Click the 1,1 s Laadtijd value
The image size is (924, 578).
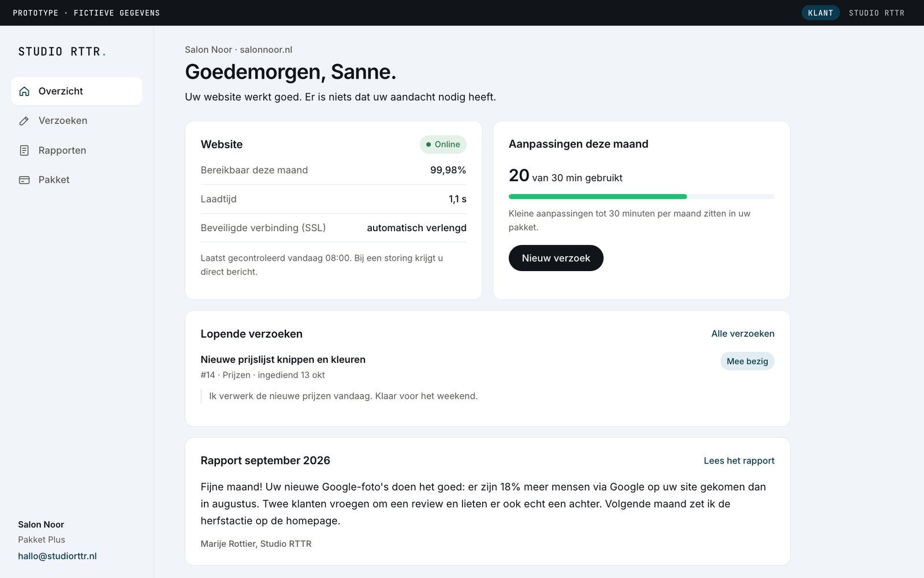pyautogui.click(x=457, y=199)
